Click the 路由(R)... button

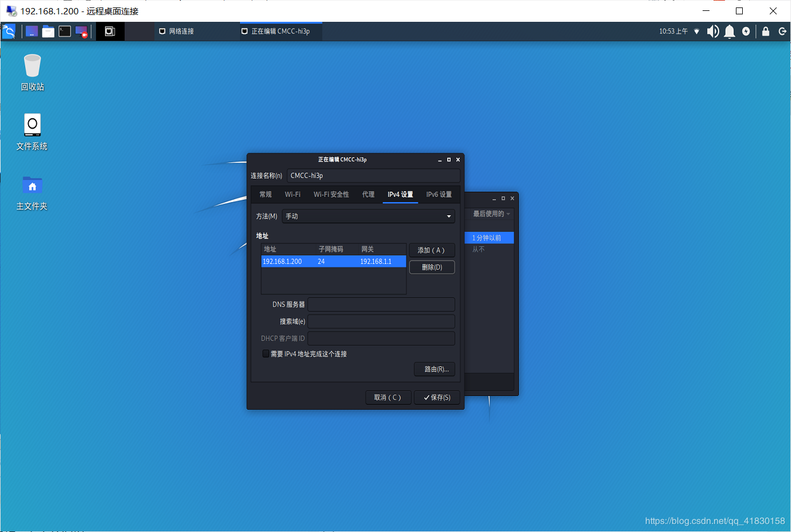coord(435,369)
